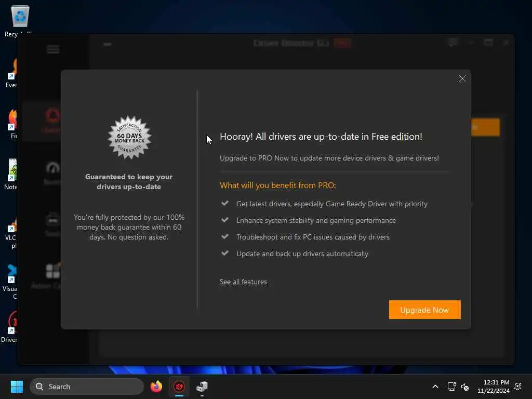This screenshot has width=532, height=399.
Task: Click 'What will you benefit from PRO:' text
Action: (x=278, y=185)
